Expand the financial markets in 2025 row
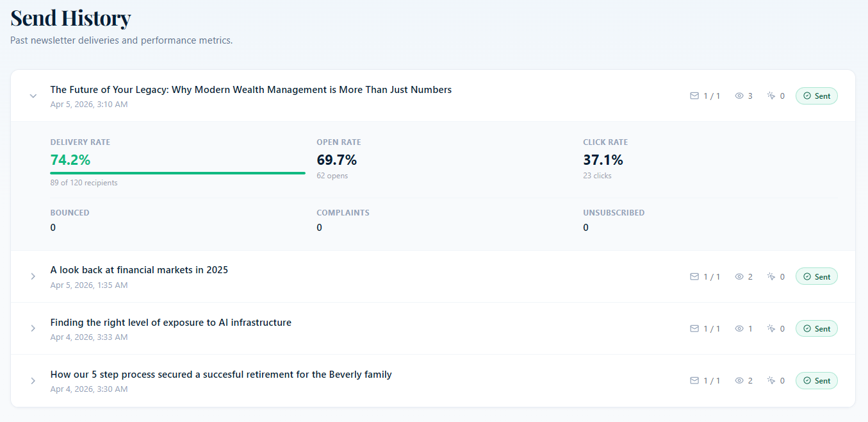868x422 pixels. click(x=33, y=276)
